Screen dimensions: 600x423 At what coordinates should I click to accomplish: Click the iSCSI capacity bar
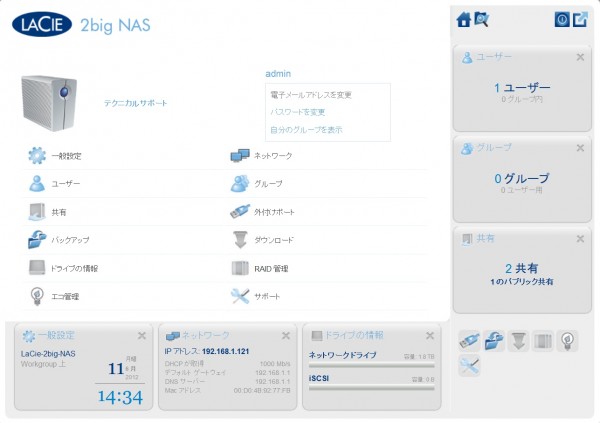[372, 387]
